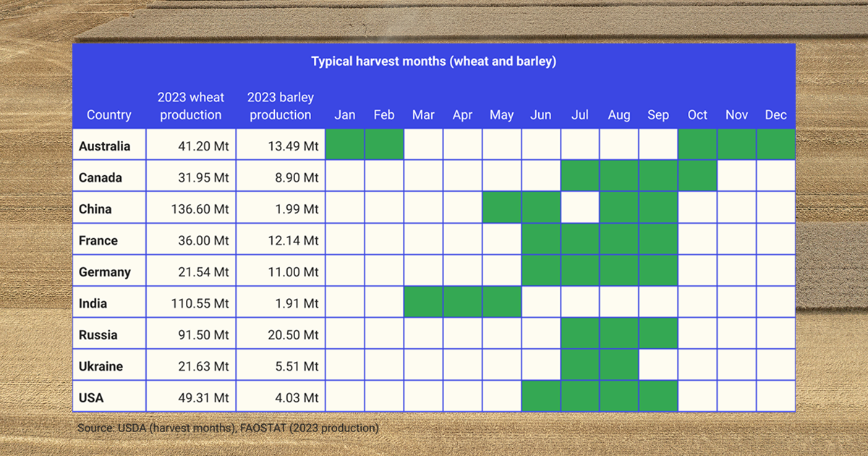This screenshot has width=868, height=456.
Task: Click India's green March harvest cell
Action: (x=423, y=303)
